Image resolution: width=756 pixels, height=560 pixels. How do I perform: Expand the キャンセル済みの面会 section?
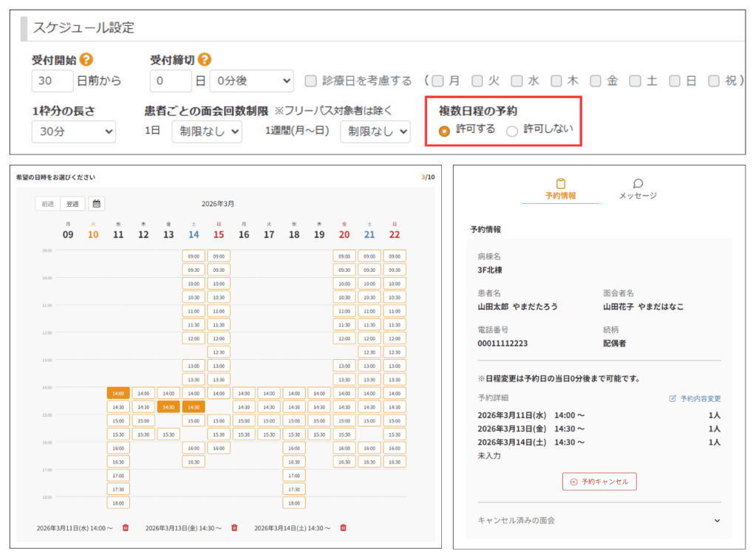(x=716, y=520)
